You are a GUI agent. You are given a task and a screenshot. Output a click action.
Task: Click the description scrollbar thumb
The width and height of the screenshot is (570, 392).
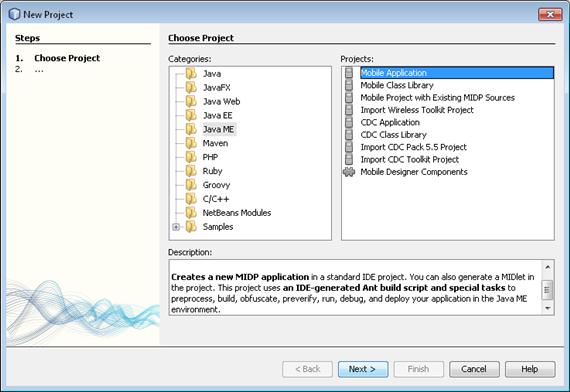(x=547, y=290)
